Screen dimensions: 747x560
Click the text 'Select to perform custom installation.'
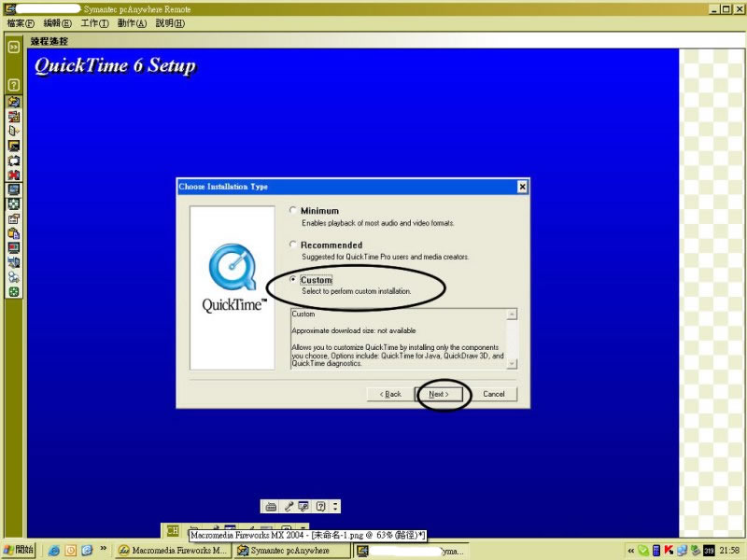(356, 291)
